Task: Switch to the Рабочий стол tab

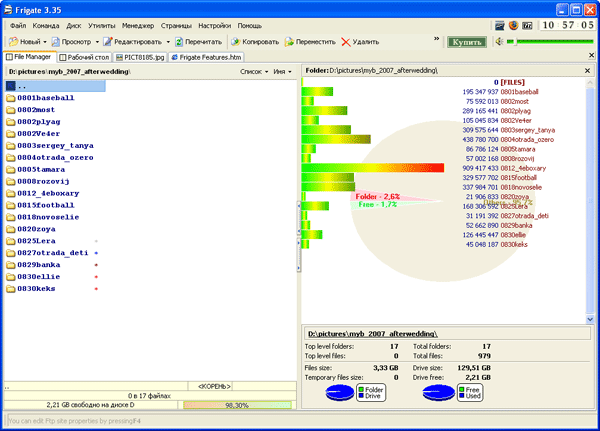Action: 85,57
